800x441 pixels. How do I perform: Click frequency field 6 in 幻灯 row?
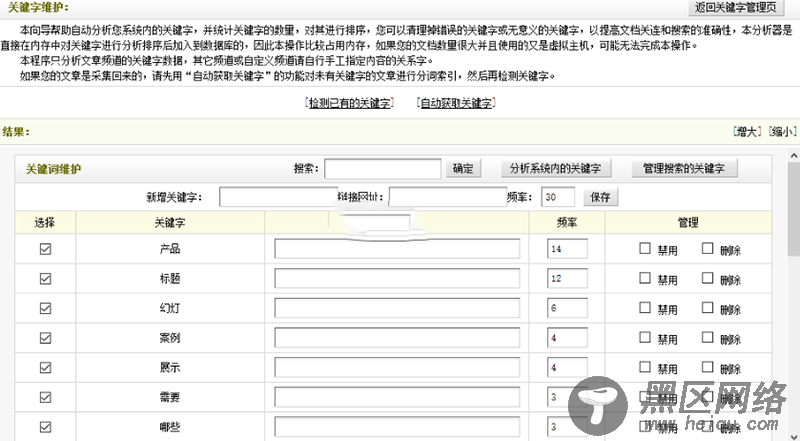click(567, 308)
